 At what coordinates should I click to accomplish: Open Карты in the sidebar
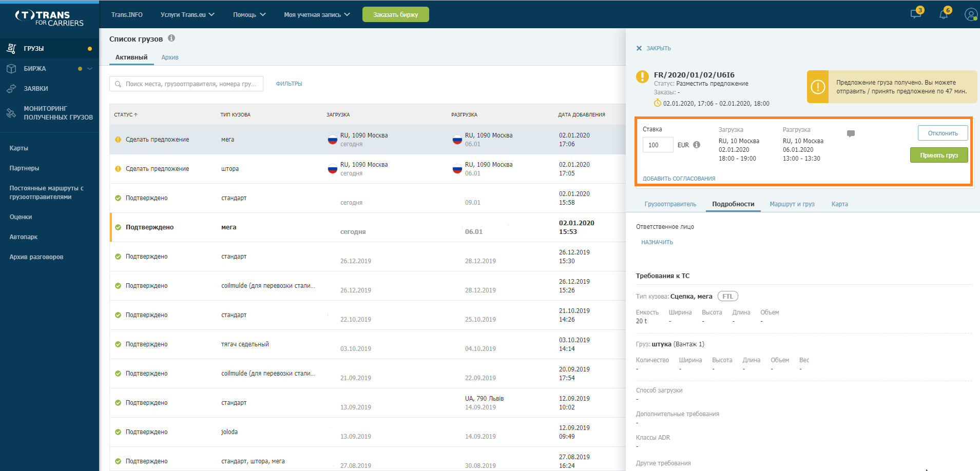pos(19,148)
